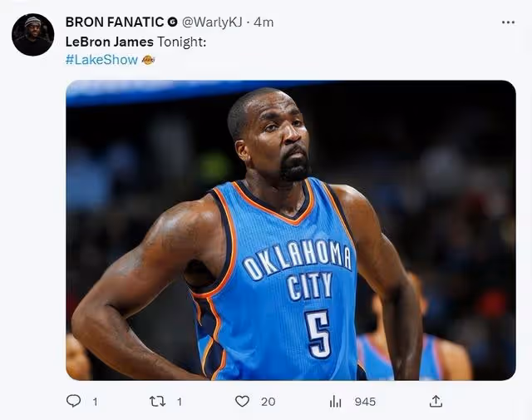
Task: Open the three-dot more options menu
Action: [x=508, y=22]
